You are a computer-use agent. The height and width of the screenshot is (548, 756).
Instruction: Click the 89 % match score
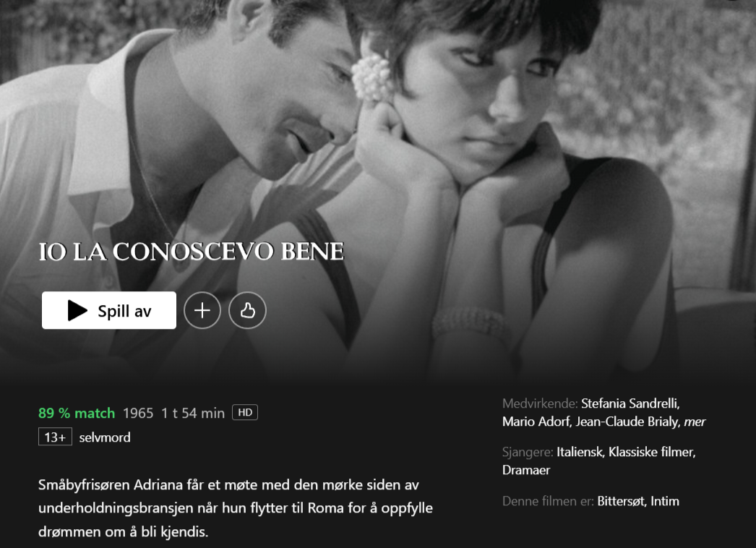click(77, 414)
